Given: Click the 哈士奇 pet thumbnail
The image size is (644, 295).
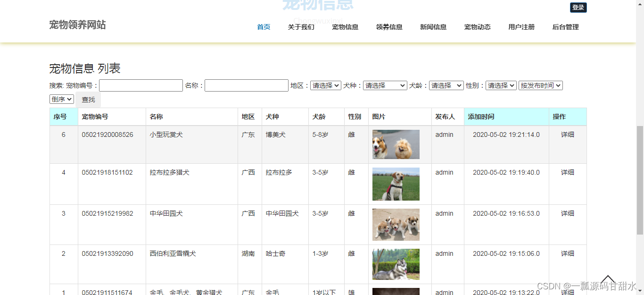Looking at the screenshot, I should coord(396,264).
